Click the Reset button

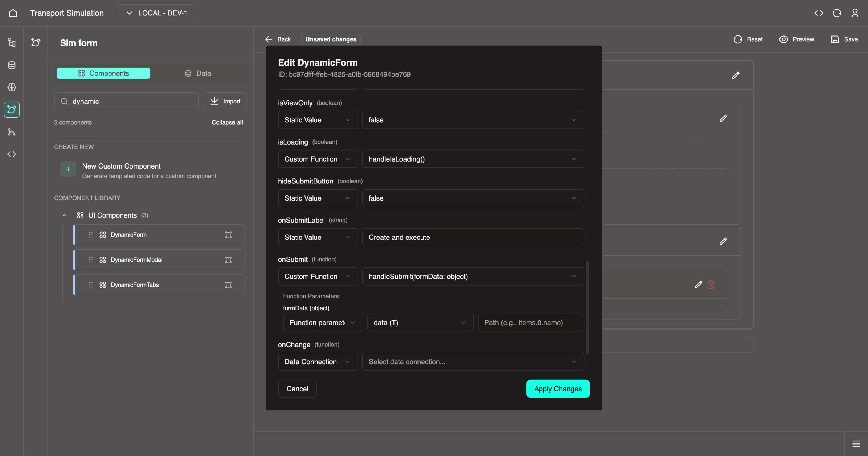(748, 39)
